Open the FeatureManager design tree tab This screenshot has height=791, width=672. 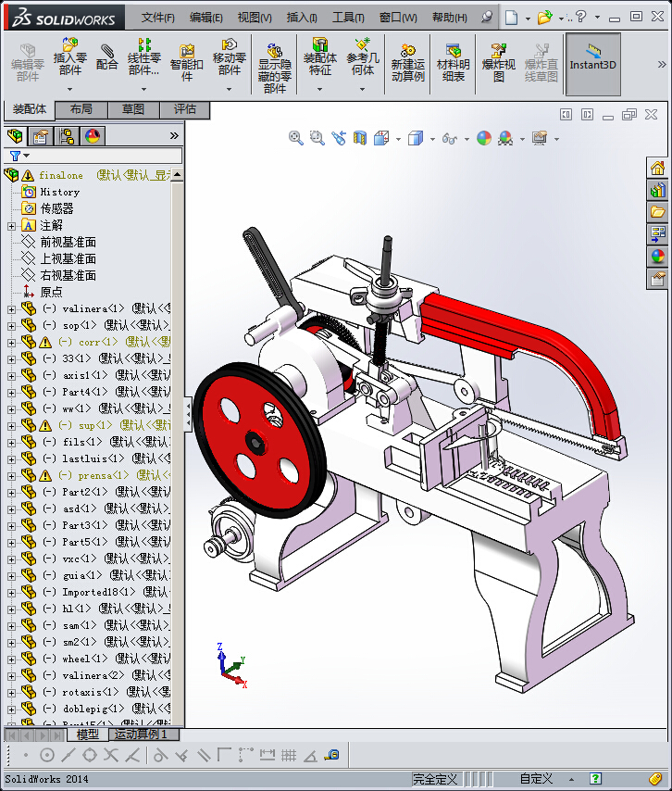[x=15, y=136]
